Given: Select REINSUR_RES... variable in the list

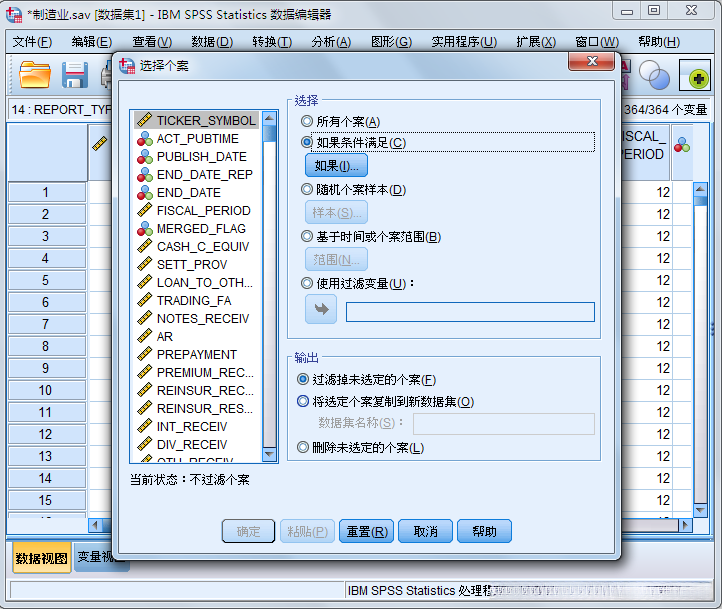Looking at the screenshot, I should (x=197, y=408).
